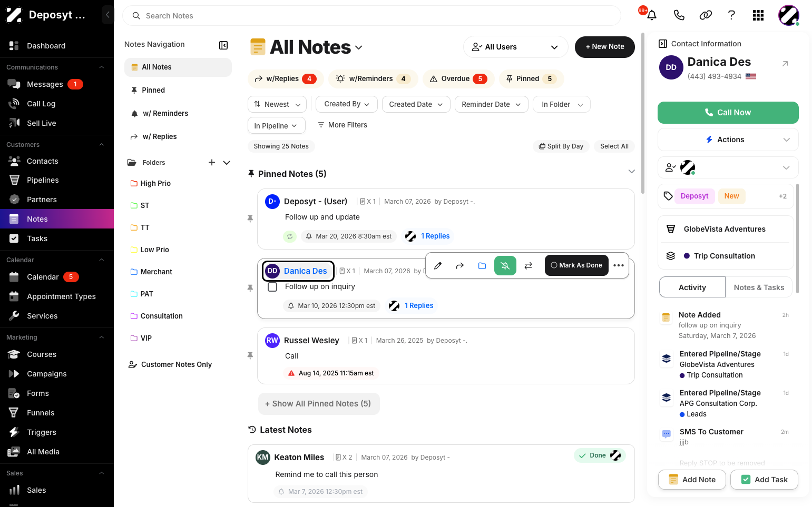
Task: Toggle Split By Day
Action: (561, 146)
